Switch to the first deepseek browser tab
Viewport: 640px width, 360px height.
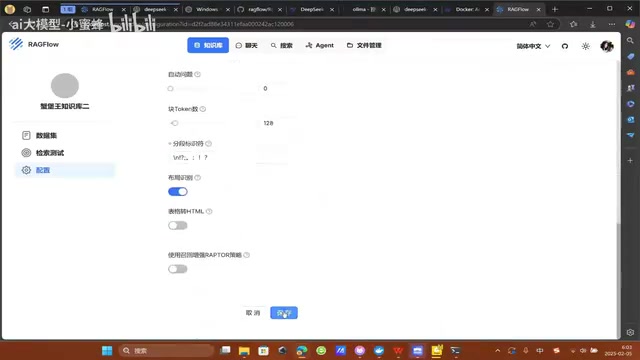click(155, 9)
